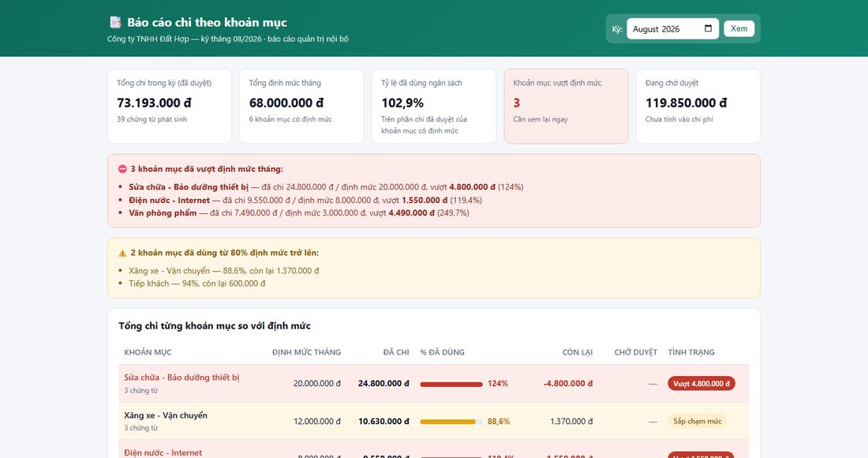868x458 pixels.
Task: Click the Xem button
Action: pyautogui.click(x=739, y=28)
